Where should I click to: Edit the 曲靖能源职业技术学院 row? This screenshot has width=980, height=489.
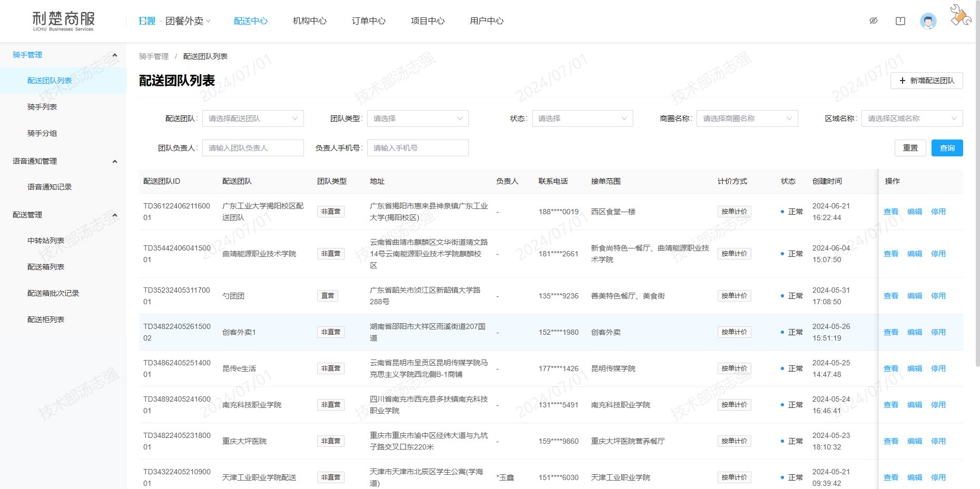click(x=915, y=254)
